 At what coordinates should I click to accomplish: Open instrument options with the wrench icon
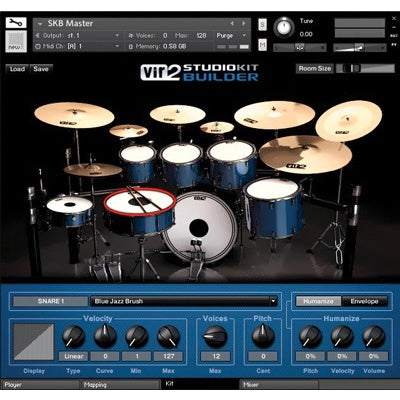pyautogui.click(x=16, y=23)
